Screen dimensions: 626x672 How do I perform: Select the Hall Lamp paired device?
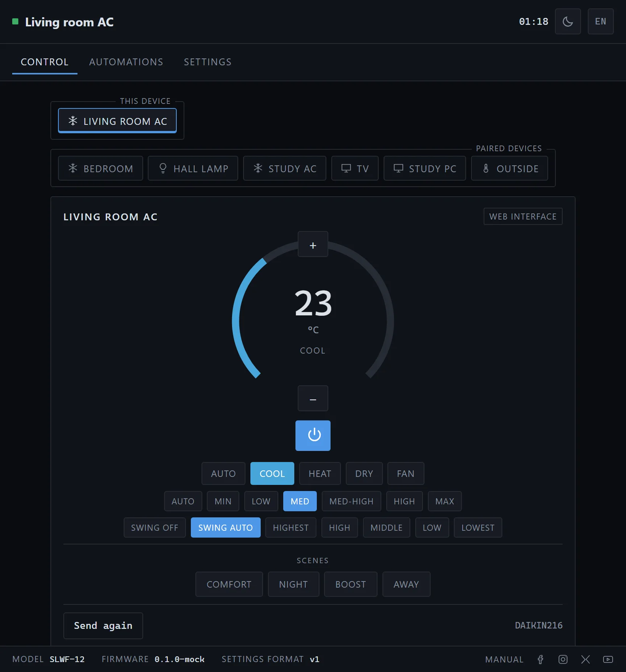click(193, 168)
